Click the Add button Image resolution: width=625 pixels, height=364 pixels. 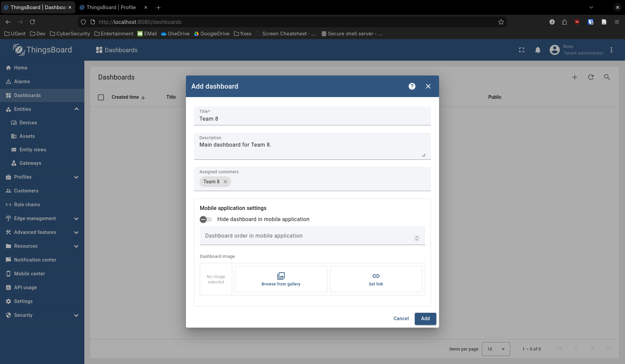click(425, 318)
